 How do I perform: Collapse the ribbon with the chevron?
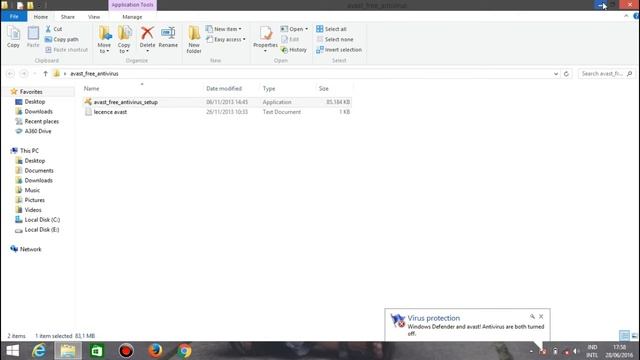626,16
